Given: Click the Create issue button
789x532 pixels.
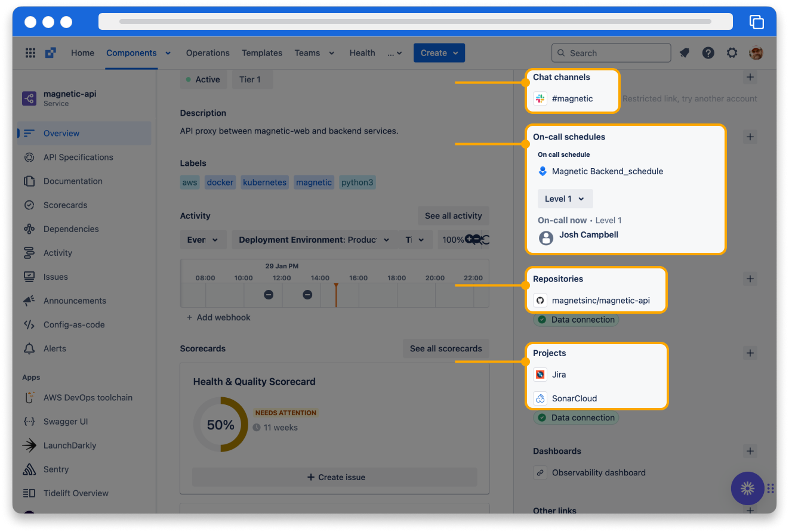Looking at the screenshot, I should pyautogui.click(x=335, y=477).
